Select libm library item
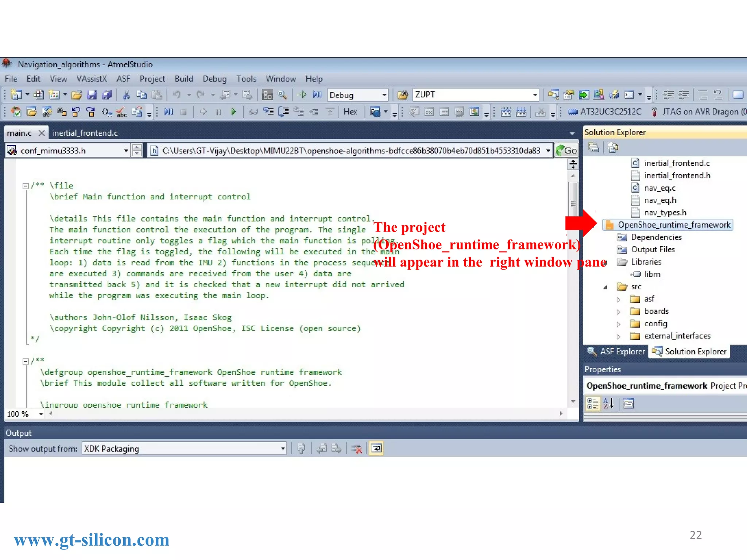 pyautogui.click(x=652, y=274)
